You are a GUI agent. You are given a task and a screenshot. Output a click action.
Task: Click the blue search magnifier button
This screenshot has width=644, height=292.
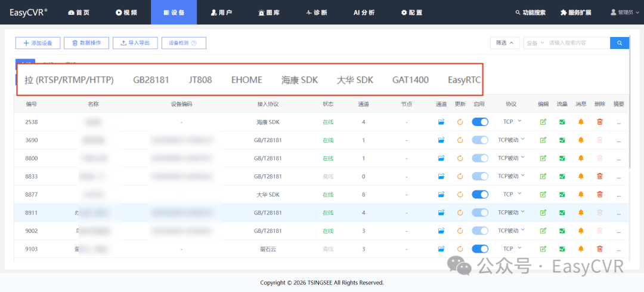point(620,43)
